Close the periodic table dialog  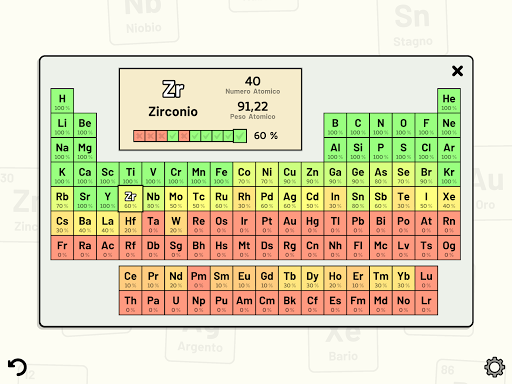(457, 71)
